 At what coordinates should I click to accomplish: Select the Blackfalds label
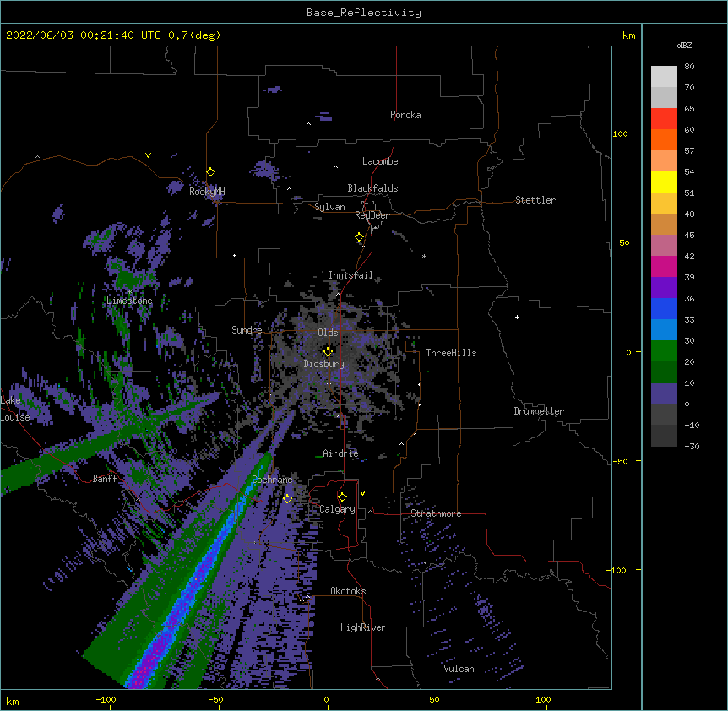click(x=372, y=188)
